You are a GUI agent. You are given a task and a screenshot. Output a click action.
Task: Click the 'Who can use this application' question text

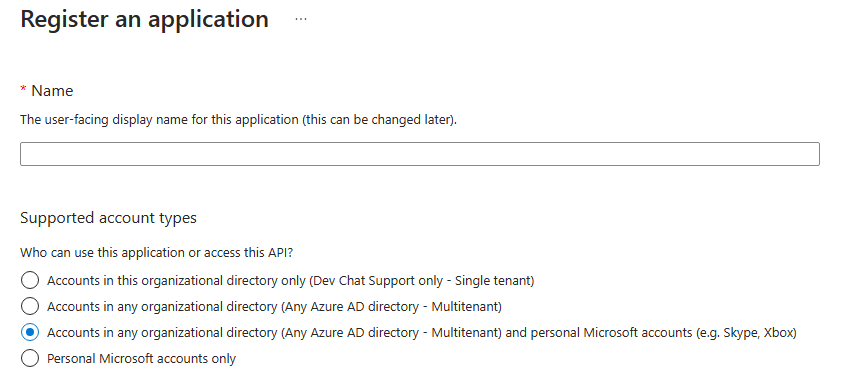pos(156,253)
